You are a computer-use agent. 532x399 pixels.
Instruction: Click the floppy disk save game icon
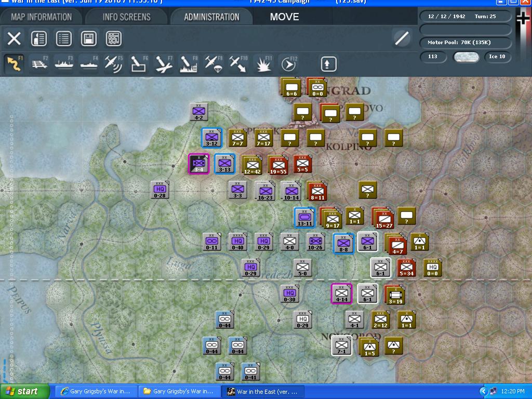[x=88, y=38]
